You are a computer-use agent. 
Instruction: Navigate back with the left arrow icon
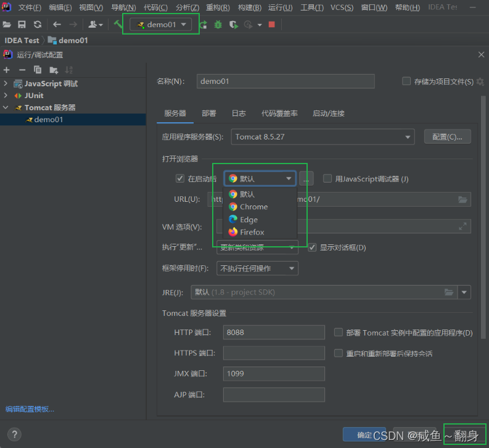[x=57, y=24]
